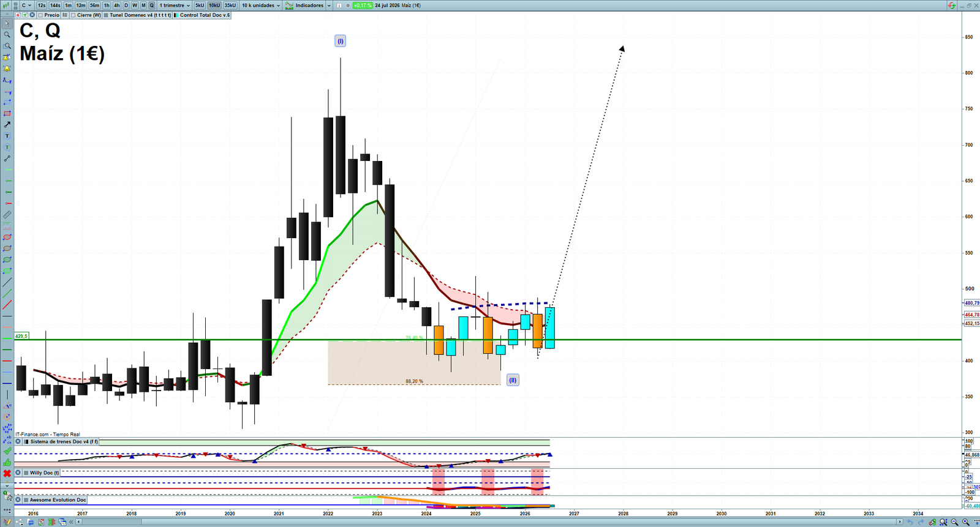980x527 pixels.
Task: Select the D daily timeframe
Action: tap(126, 6)
